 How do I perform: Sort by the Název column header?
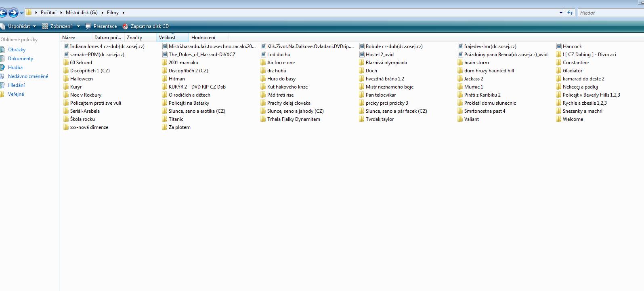(76, 38)
